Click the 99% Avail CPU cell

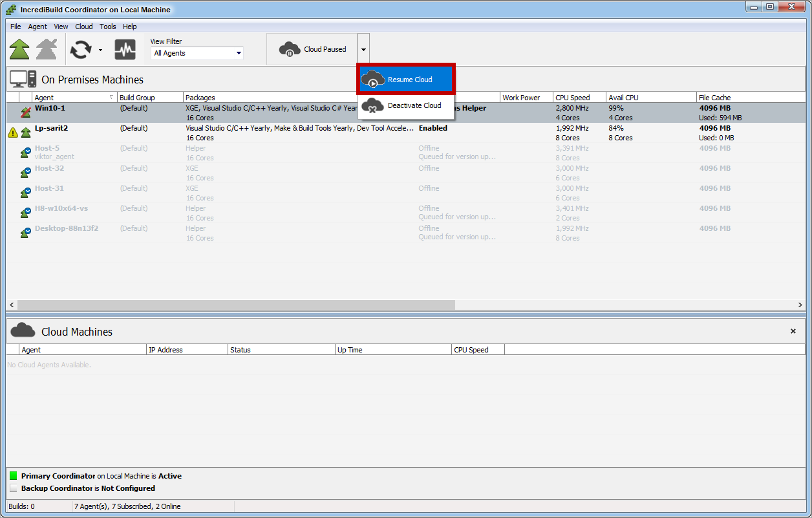tap(616, 108)
